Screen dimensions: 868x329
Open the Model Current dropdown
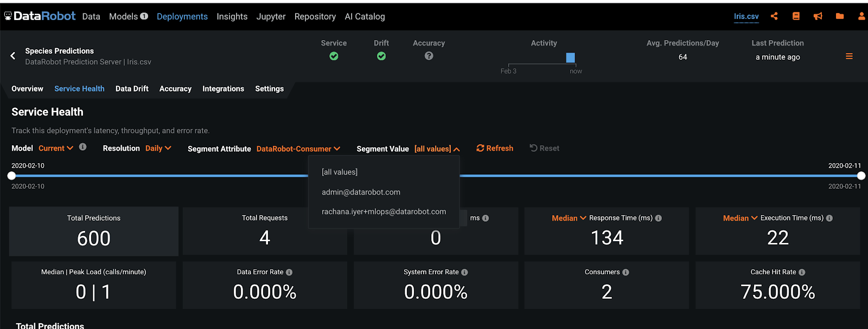pos(56,148)
